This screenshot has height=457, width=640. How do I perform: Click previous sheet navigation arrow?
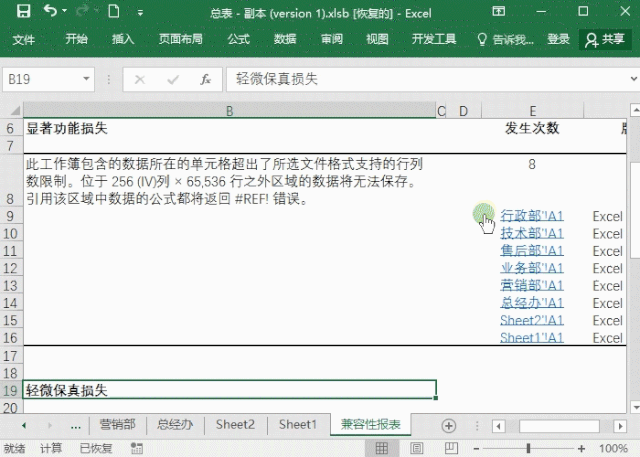coord(24,425)
